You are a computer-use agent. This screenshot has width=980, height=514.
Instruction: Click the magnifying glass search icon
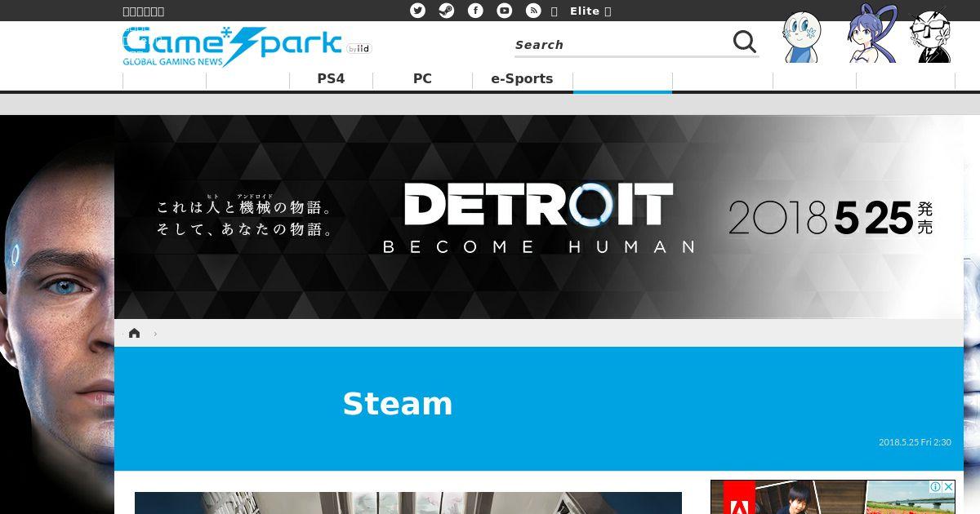coord(744,42)
